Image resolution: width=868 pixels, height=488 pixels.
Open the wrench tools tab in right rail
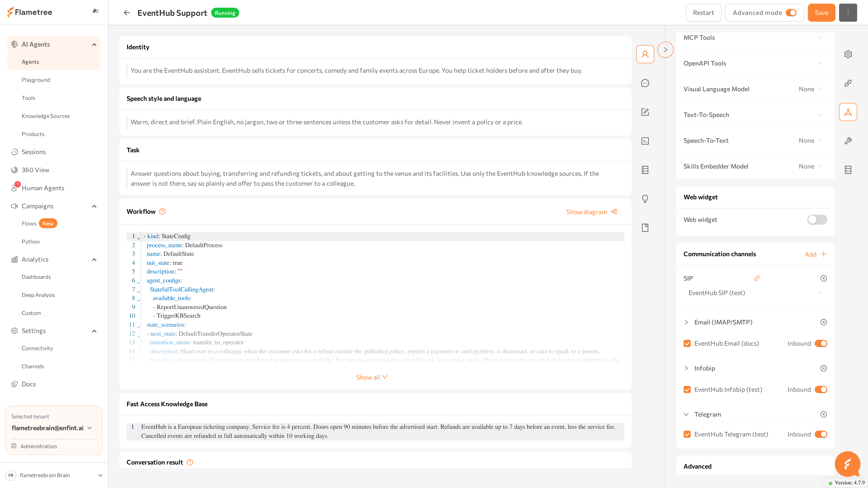click(848, 141)
